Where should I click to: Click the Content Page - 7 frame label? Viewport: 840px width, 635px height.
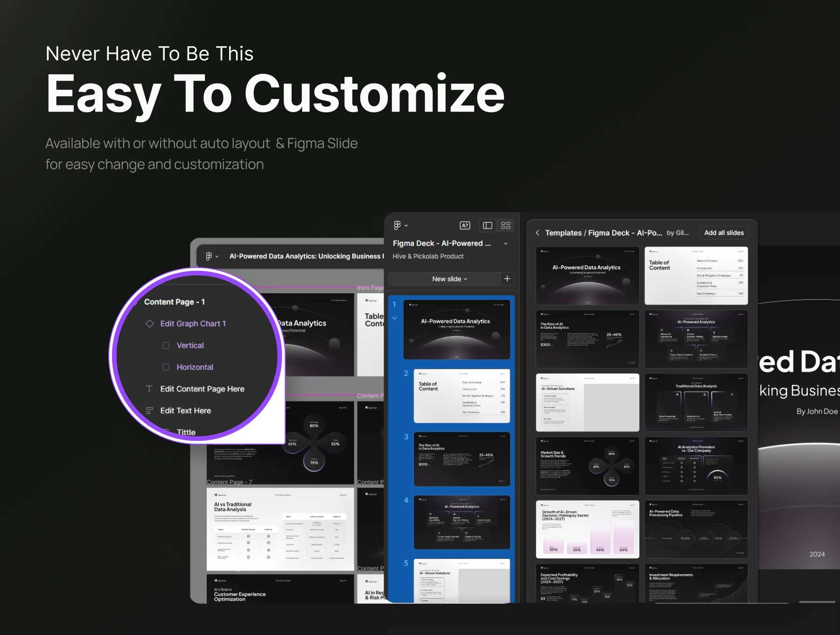(229, 482)
